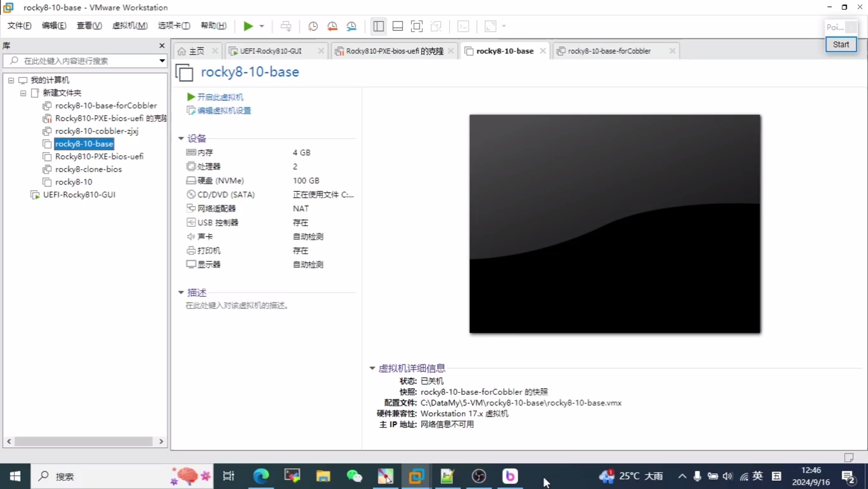Select rocky8-clone-bios in the library tree

[89, 169]
